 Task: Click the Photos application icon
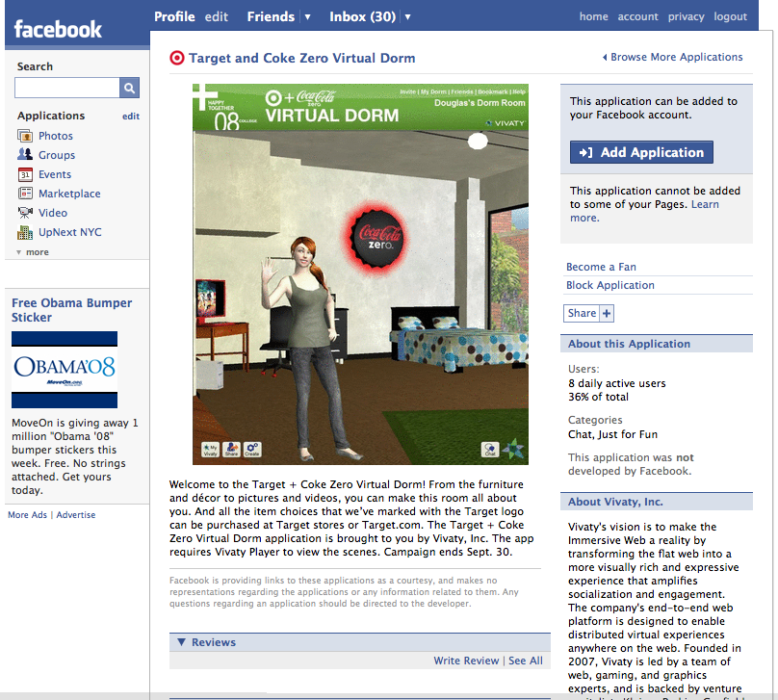(25, 136)
